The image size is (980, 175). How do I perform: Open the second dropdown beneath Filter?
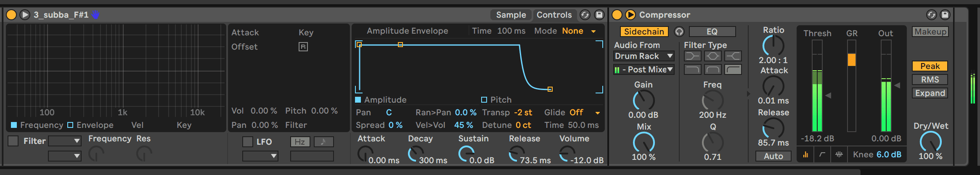point(64,156)
